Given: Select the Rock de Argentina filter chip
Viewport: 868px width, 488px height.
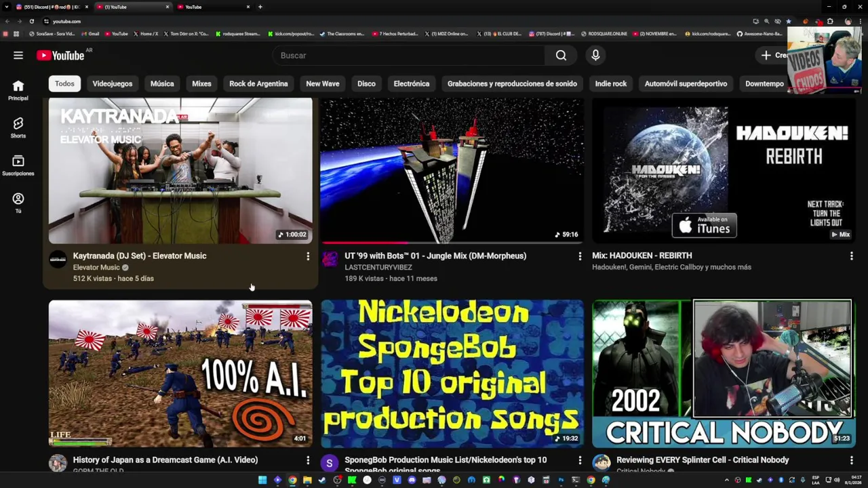Looking at the screenshot, I should pos(258,84).
